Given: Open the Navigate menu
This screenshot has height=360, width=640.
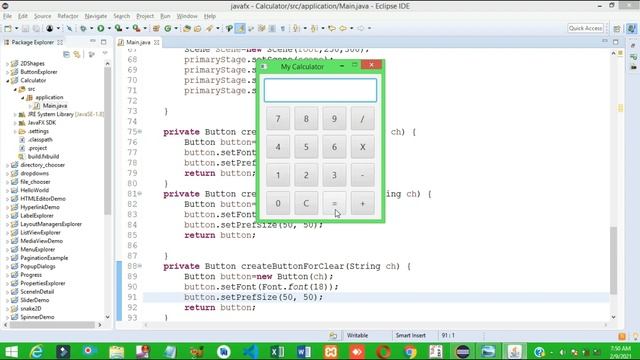Looking at the screenshot, I should [96, 16].
